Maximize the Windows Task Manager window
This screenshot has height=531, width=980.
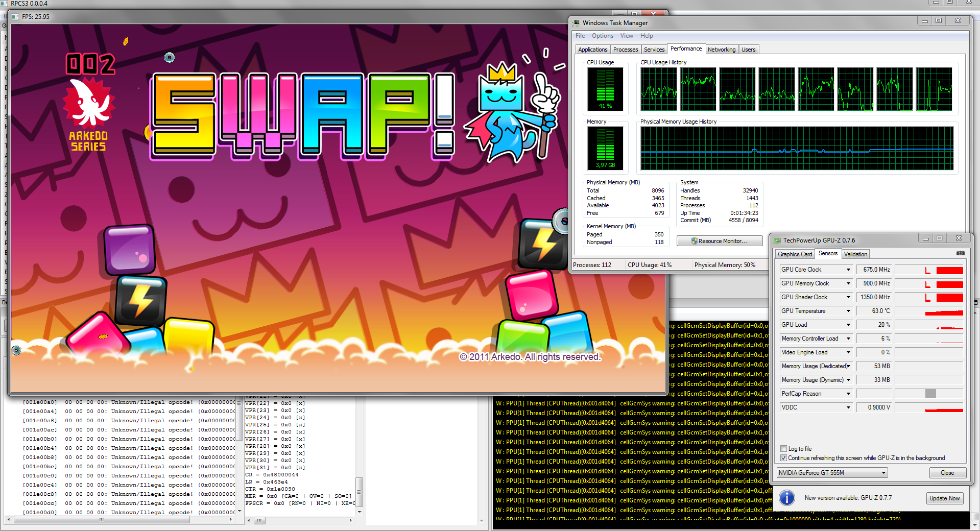[939, 21]
